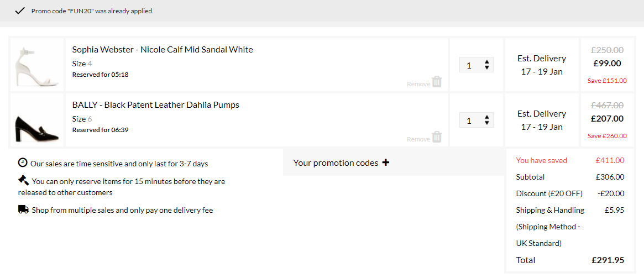Click the black pump product thumbnail
The height and width of the screenshot is (278, 644).
click(37, 120)
